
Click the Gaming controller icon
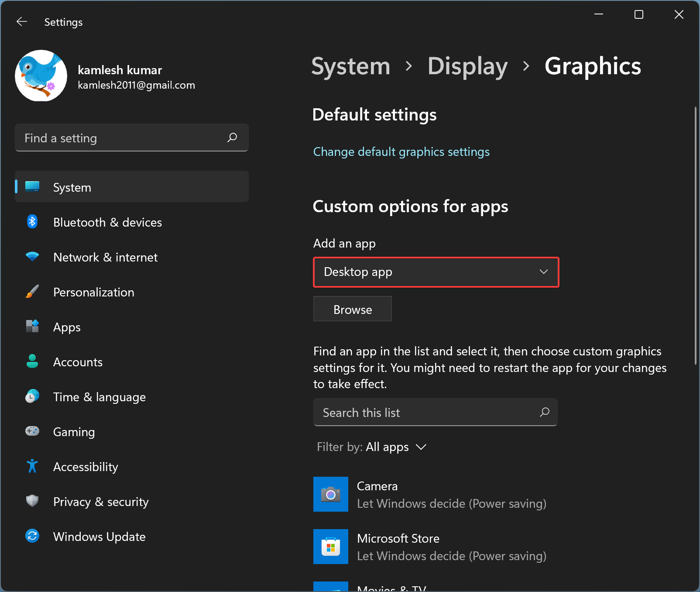[x=32, y=431]
